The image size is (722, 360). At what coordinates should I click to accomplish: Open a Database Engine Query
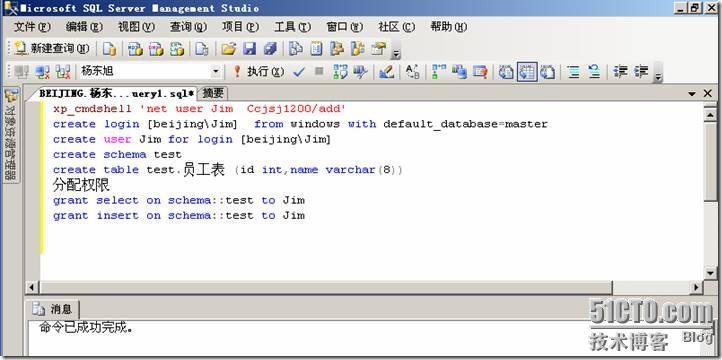click(109, 48)
